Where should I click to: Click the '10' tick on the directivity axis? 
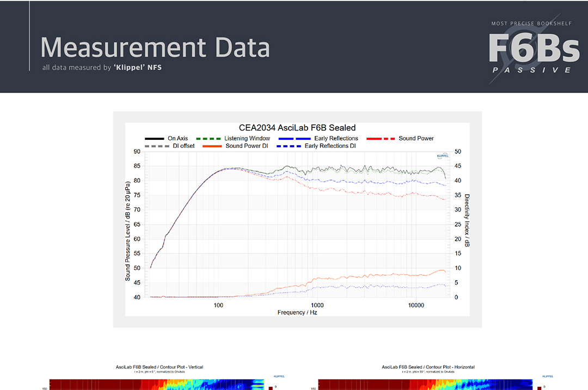coord(458,268)
